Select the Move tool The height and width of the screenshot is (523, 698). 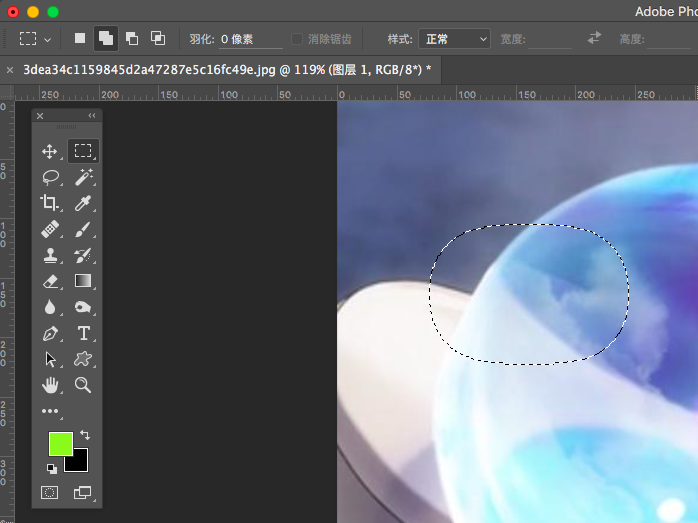coord(49,152)
